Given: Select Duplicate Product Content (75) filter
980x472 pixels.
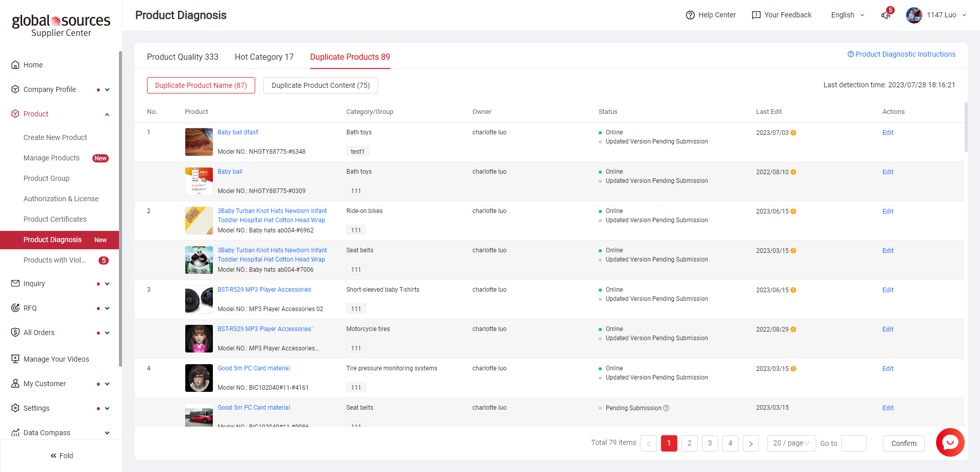Looking at the screenshot, I should tap(321, 85).
